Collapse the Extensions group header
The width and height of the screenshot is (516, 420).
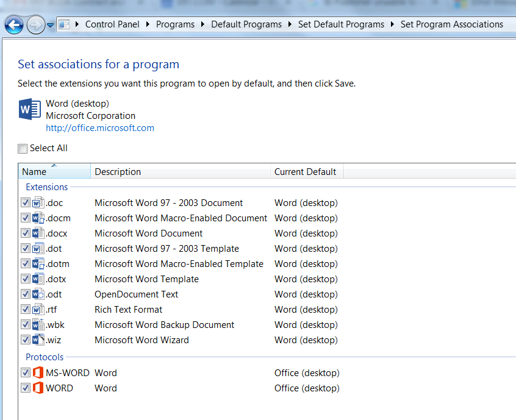click(x=47, y=187)
